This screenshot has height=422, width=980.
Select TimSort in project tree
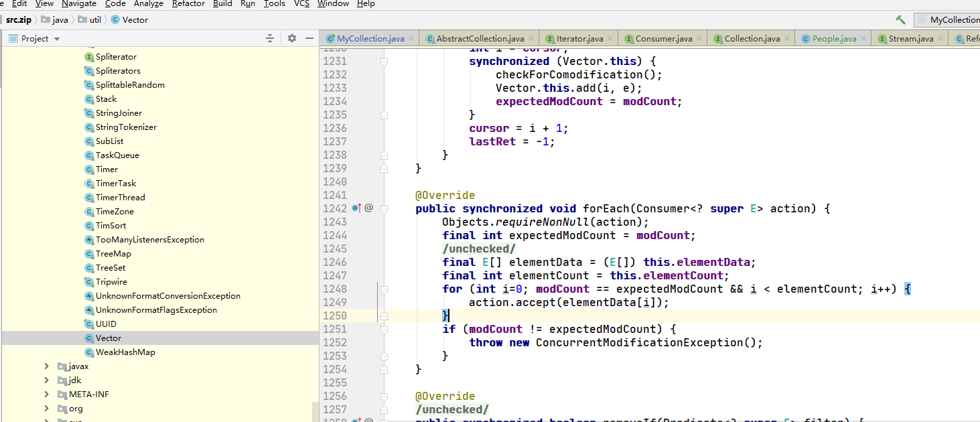tap(111, 226)
